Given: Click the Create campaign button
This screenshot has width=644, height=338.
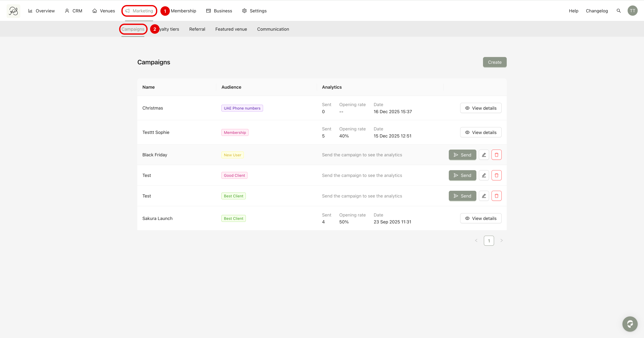Looking at the screenshot, I should [494, 62].
